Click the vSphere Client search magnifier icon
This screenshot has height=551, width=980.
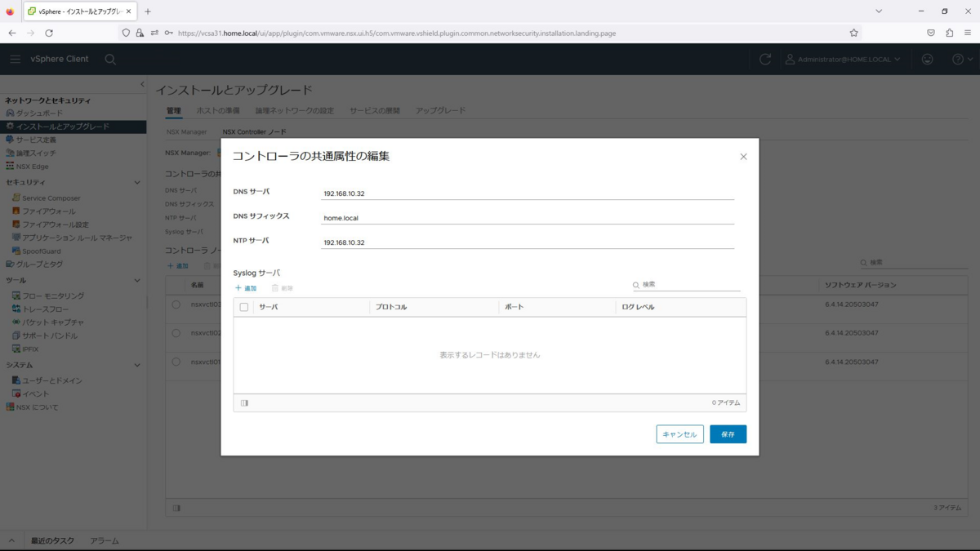coord(110,60)
